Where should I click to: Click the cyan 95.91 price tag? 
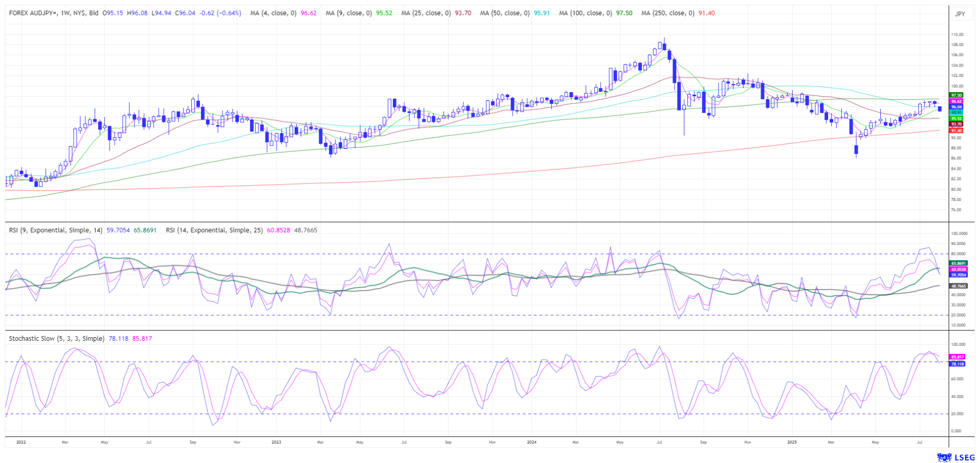pyautogui.click(x=956, y=113)
